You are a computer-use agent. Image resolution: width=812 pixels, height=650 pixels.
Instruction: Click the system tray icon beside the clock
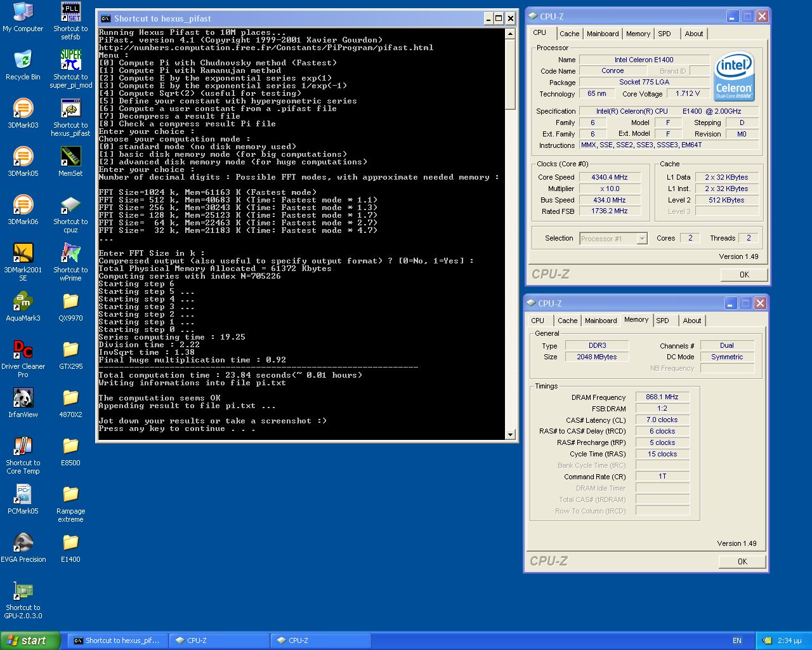[767, 640]
